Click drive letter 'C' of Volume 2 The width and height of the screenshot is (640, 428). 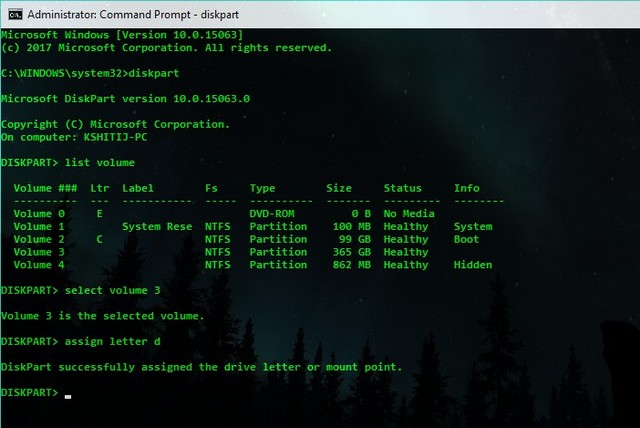100,239
